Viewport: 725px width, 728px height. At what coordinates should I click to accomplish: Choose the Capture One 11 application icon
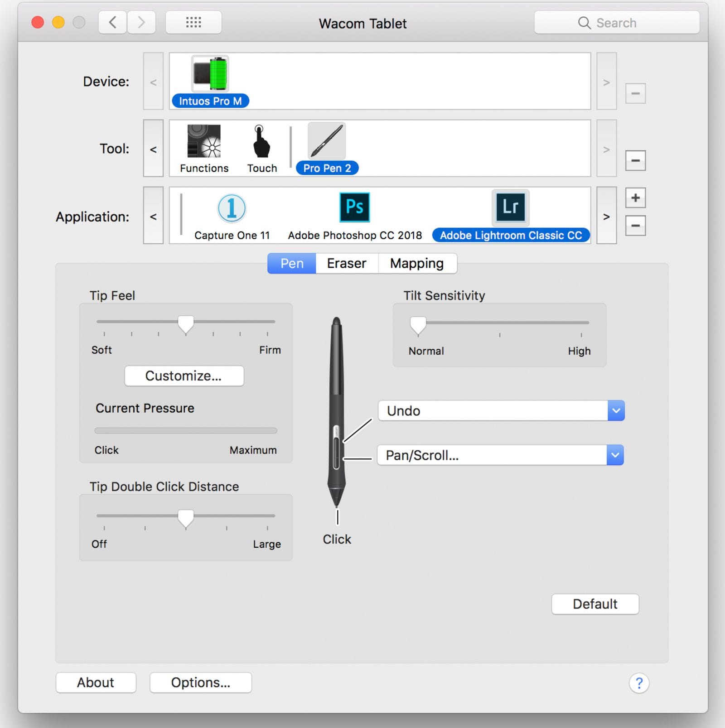pyautogui.click(x=232, y=208)
